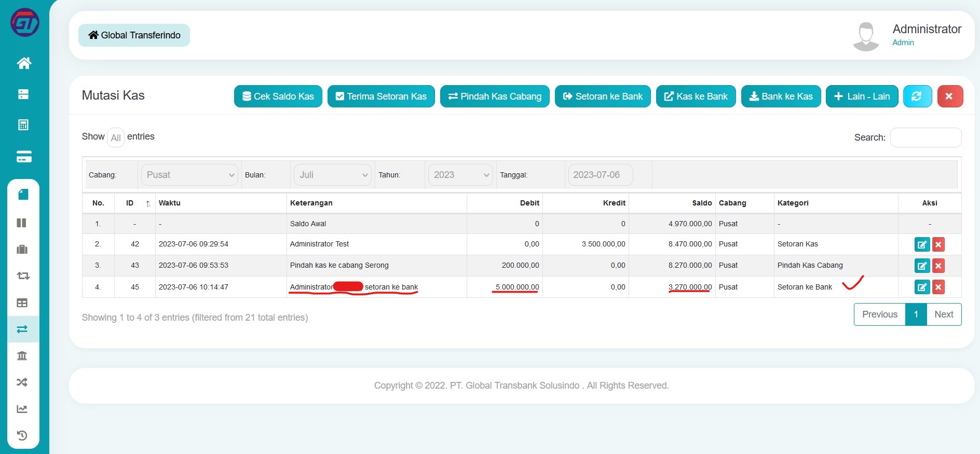980x454 pixels.
Task: Click the Administrator profile name
Action: (927, 29)
